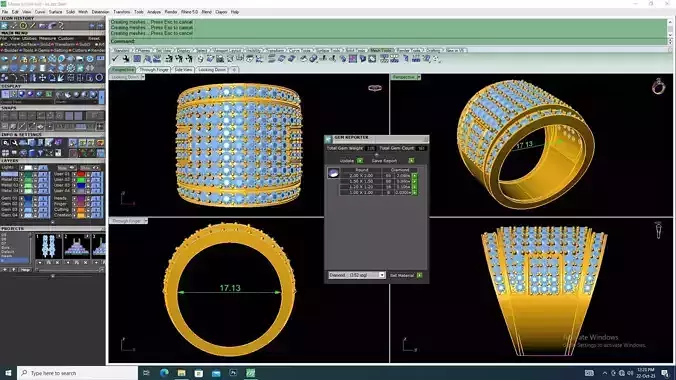Click the Windows search box
The height and width of the screenshot is (380, 676).
pyautogui.click(x=78, y=373)
